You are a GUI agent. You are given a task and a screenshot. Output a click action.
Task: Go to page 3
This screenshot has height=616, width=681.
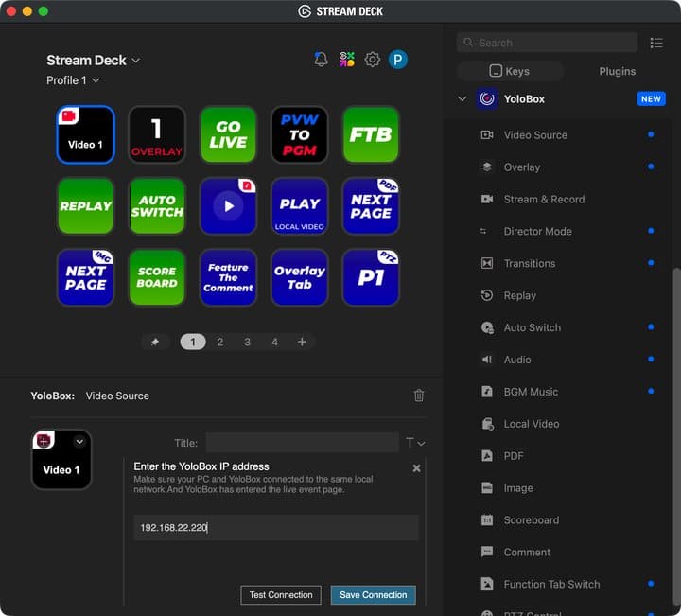[247, 342]
